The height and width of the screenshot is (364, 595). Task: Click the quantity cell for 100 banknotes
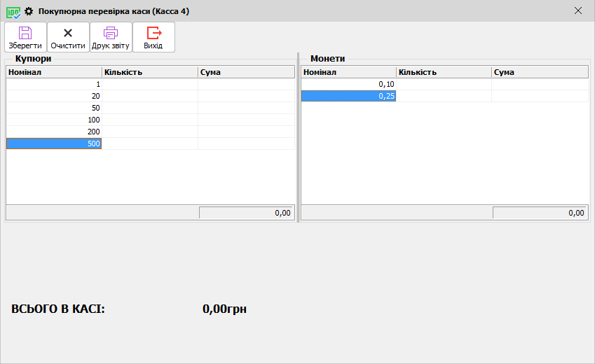click(149, 120)
